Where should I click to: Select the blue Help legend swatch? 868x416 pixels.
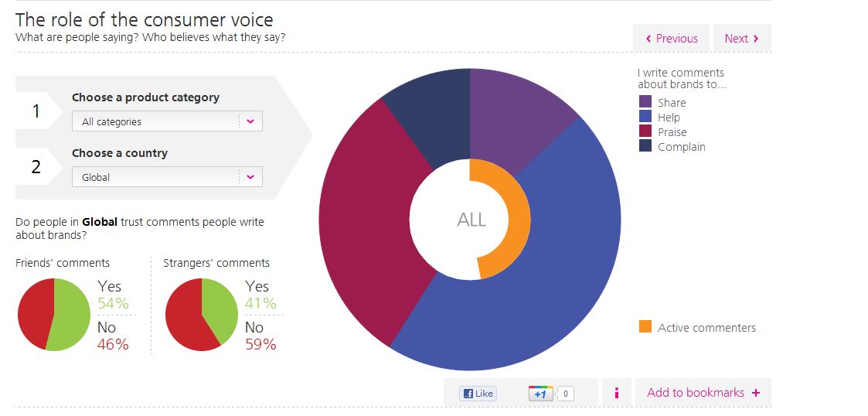[645, 117]
